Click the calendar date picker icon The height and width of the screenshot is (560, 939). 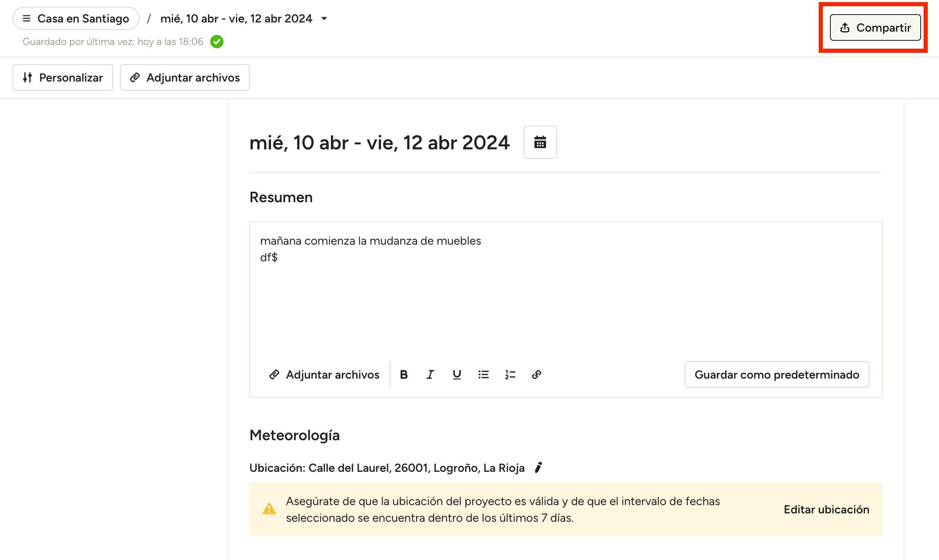tap(540, 142)
